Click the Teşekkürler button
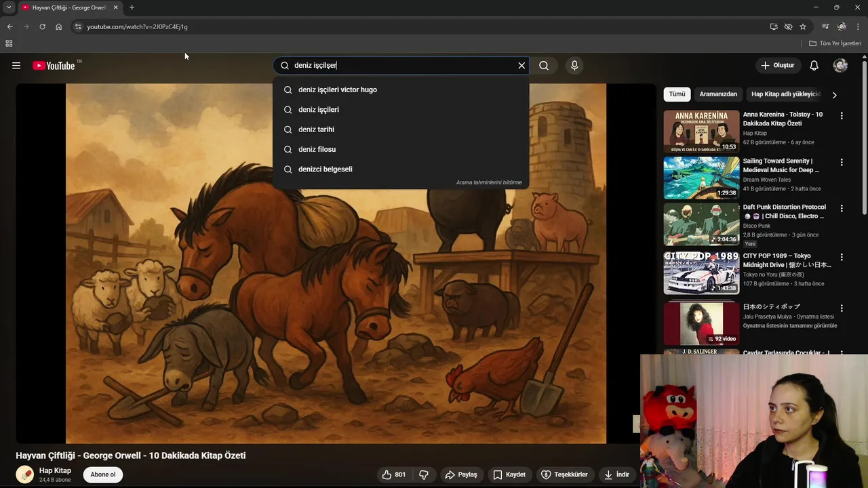Image resolution: width=868 pixels, height=488 pixels. pyautogui.click(x=564, y=474)
